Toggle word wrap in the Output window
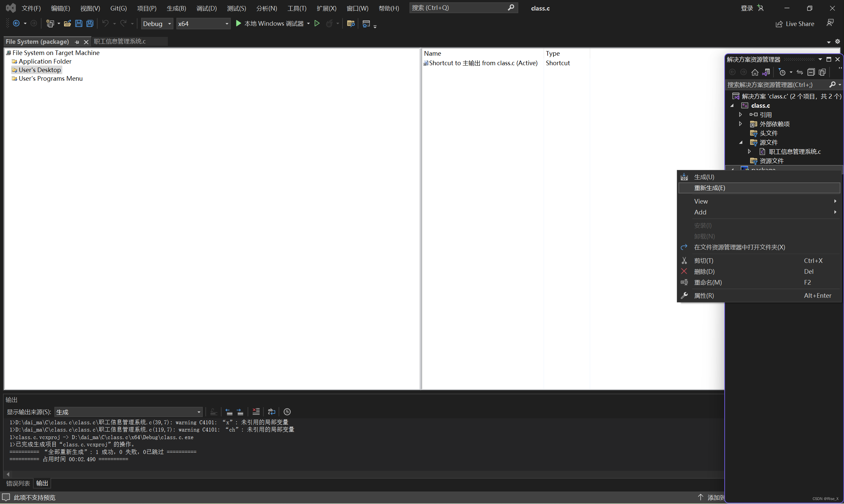Image resolution: width=844 pixels, height=504 pixels. (271, 412)
